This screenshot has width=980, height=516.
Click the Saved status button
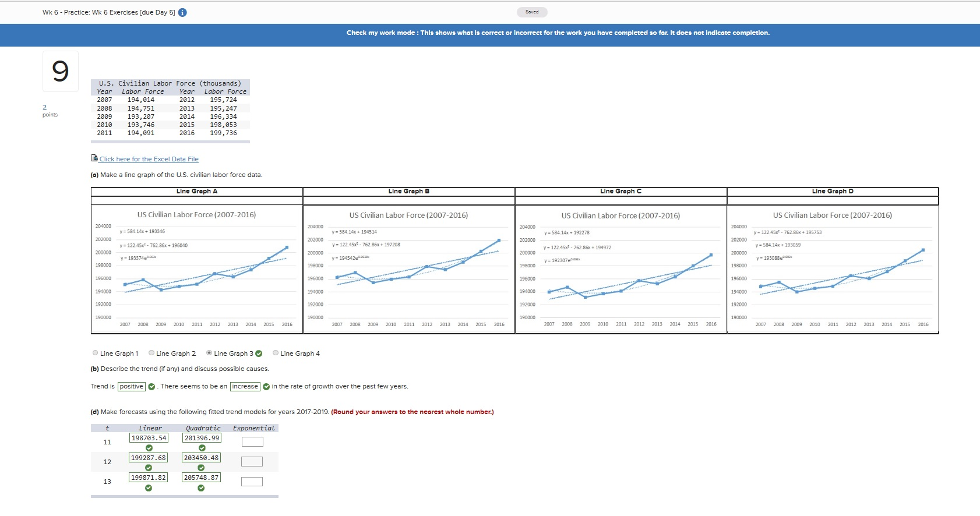click(x=532, y=12)
